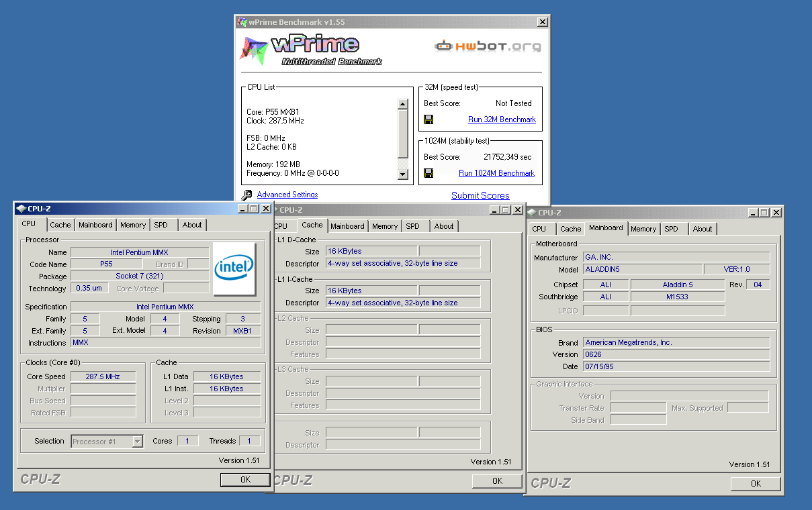Click the Model ALADDIN5 field

(642, 269)
